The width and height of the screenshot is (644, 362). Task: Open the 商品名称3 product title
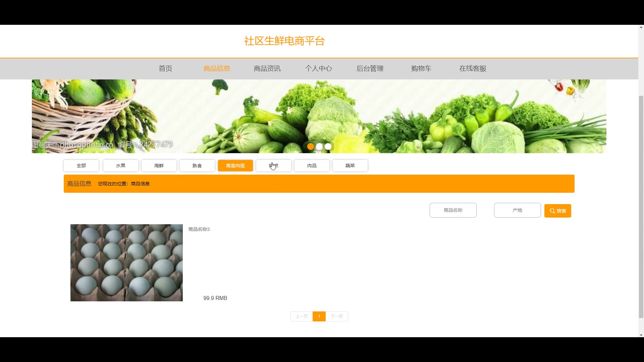(x=199, y=229)
